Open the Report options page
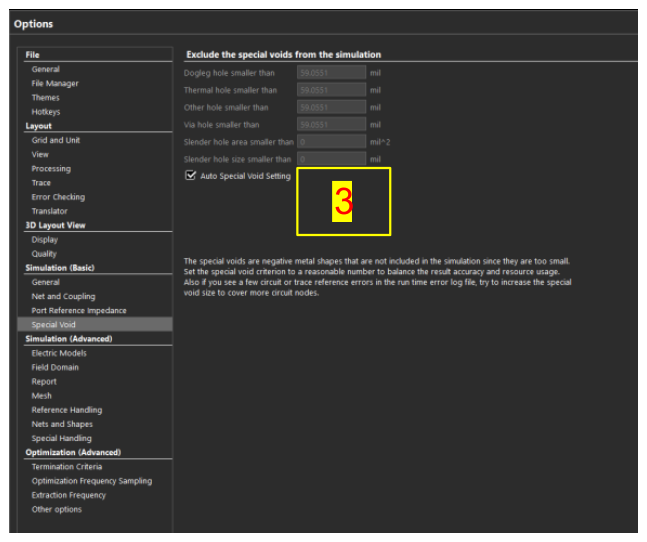Image resolution: width=647 pixels, height=542 pixels. tap(44, 382)
